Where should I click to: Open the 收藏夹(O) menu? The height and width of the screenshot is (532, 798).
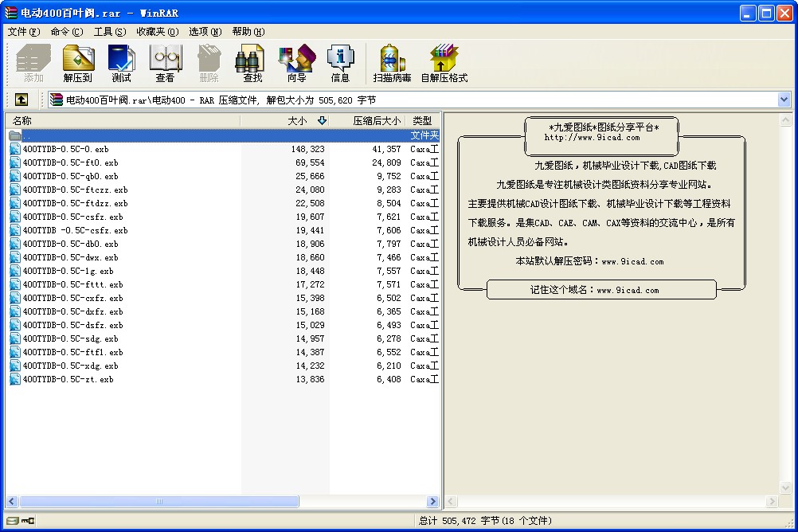157,32
